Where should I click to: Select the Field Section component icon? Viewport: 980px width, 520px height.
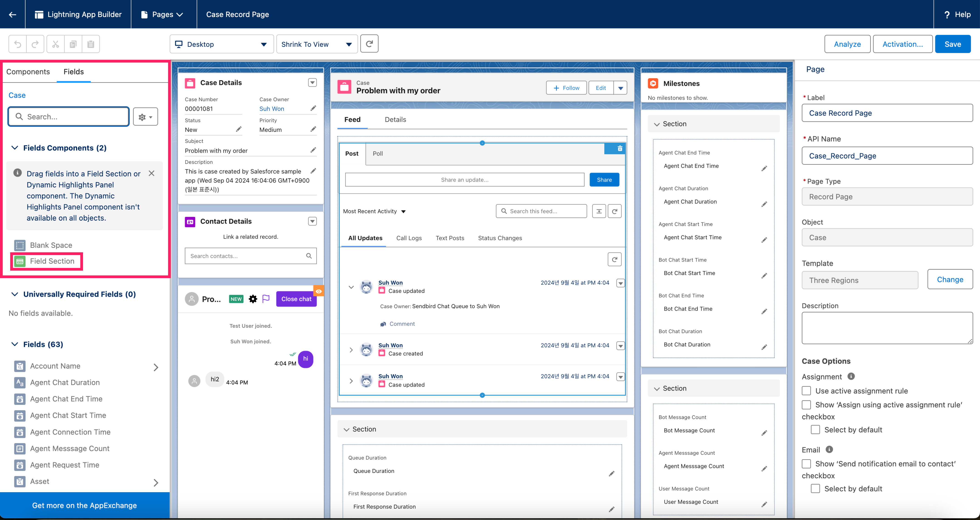click(20, 261)
